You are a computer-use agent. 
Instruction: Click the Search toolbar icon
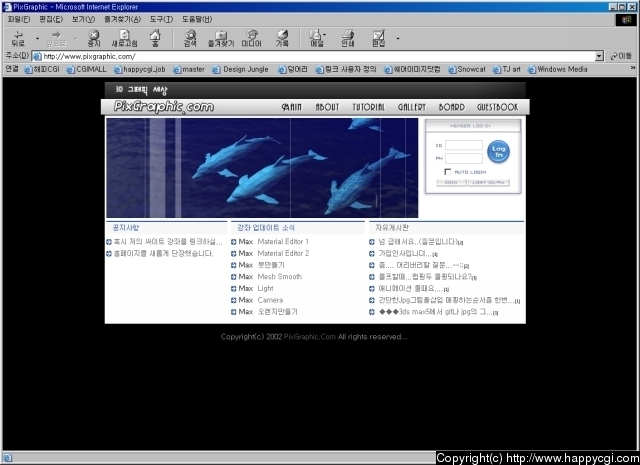[190, 38]
